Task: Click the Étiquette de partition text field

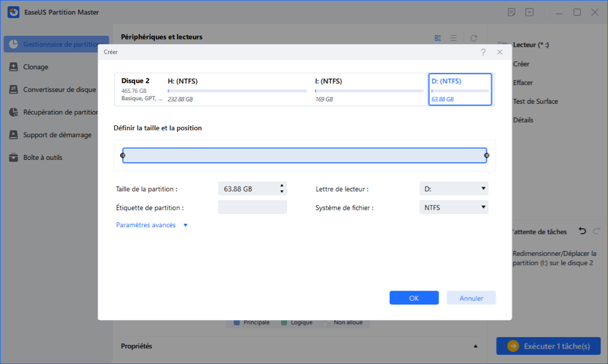Action: point(252,208)
